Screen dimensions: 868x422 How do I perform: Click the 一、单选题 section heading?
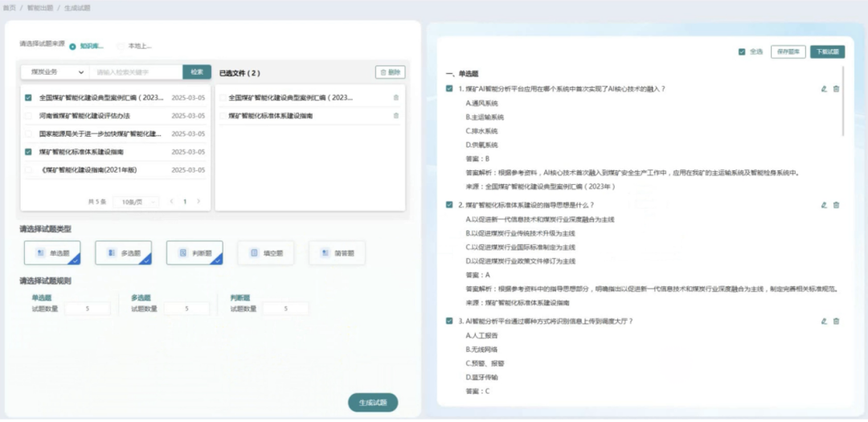click(461, 74)
